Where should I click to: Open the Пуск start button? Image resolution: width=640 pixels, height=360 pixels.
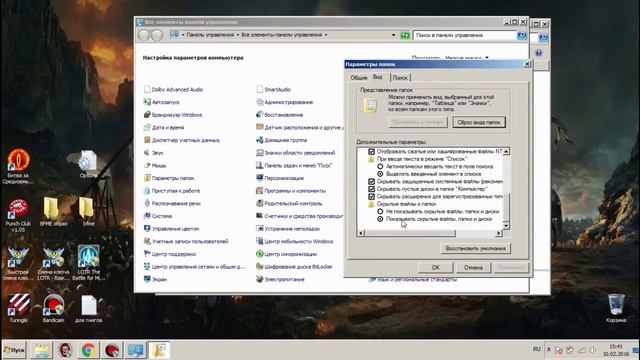pyautogui.click(x=14, y=350)
